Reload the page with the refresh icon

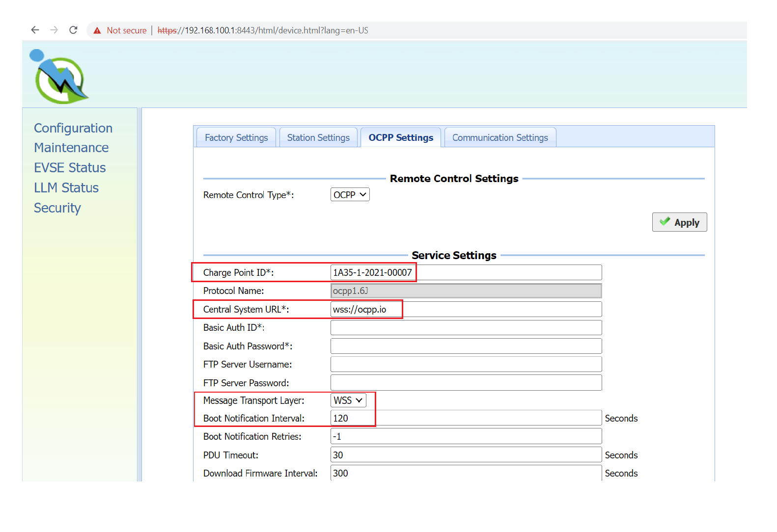[73, 30]
